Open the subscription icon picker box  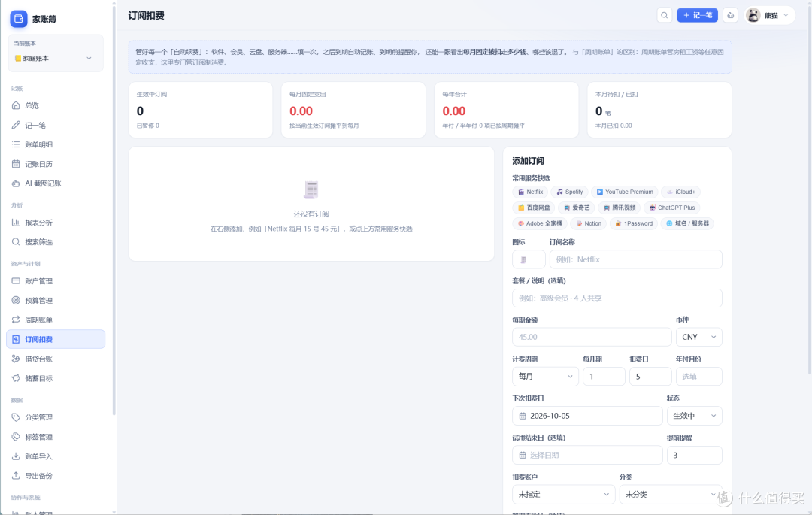[529, 259]
